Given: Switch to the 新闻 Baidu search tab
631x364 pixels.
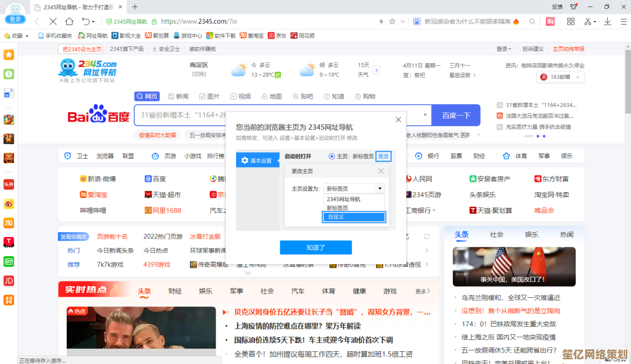Looking at the screenshot, I should click(x=178, y=96).
